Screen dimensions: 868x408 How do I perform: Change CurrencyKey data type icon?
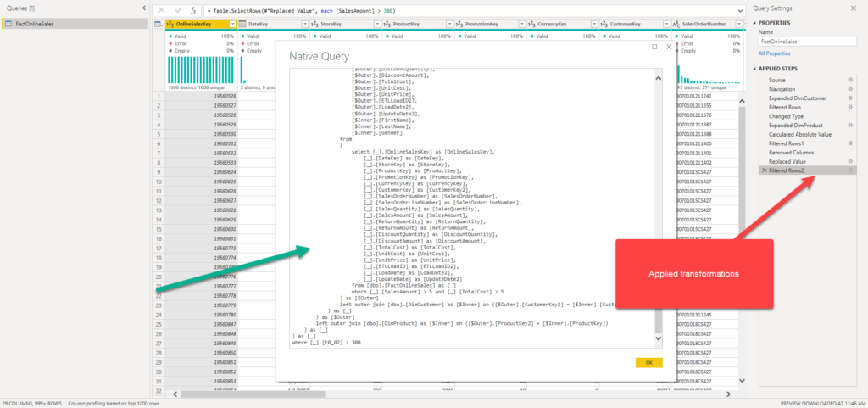click(531, 25)
